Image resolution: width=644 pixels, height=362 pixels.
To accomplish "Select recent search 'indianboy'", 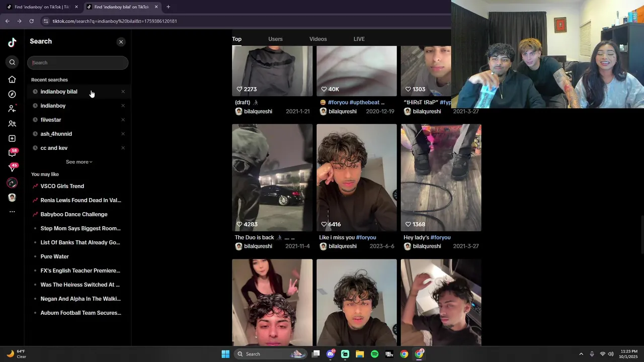I will tap(53, 106).
